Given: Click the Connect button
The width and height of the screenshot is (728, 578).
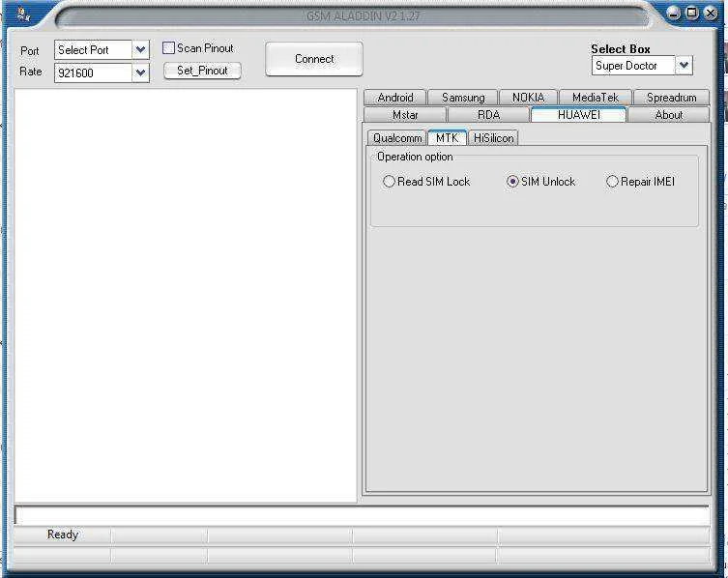Looking at the screenshot, I should [314, 59].
